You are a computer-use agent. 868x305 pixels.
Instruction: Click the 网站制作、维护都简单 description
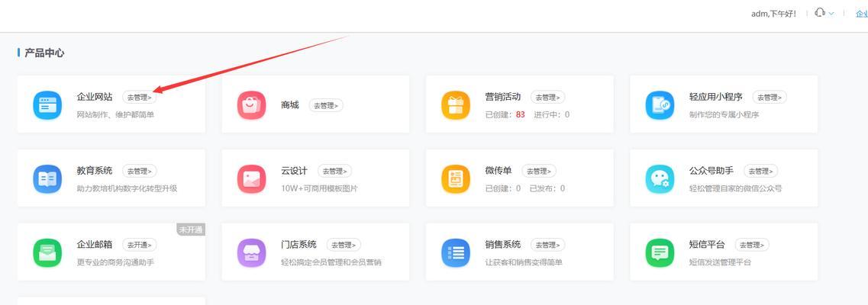click(x=116, y=115)
